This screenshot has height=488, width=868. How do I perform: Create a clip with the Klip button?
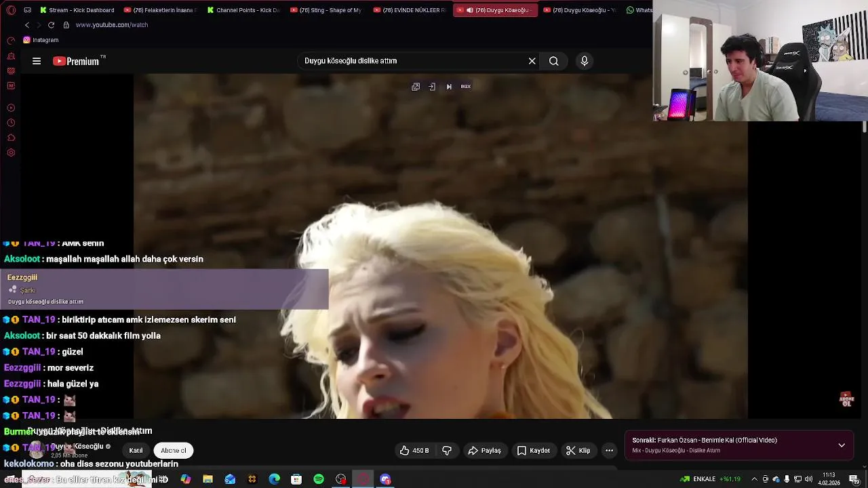click(578, 451)
